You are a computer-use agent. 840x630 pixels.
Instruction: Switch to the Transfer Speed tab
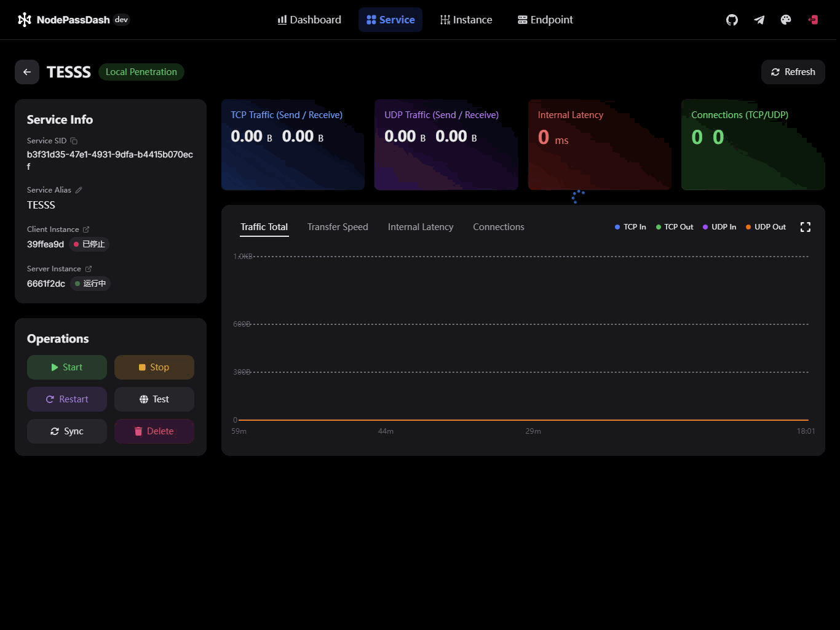point(338,227)
